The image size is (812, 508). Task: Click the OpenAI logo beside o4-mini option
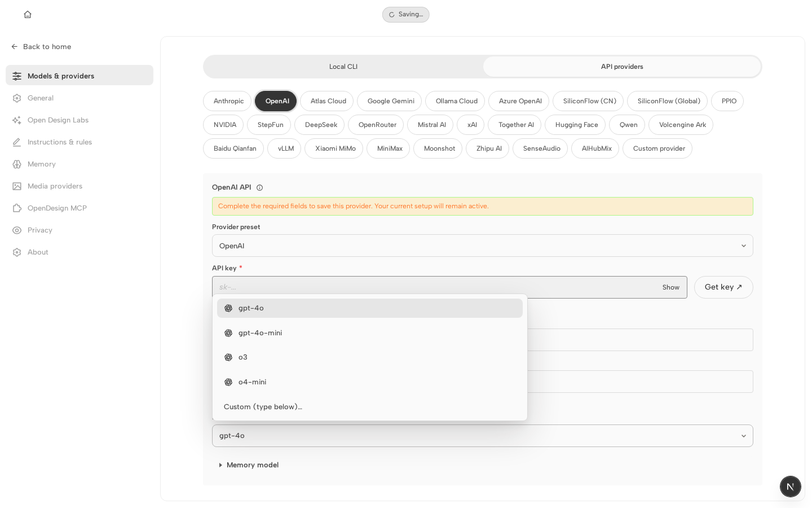[x=228, y=382]
